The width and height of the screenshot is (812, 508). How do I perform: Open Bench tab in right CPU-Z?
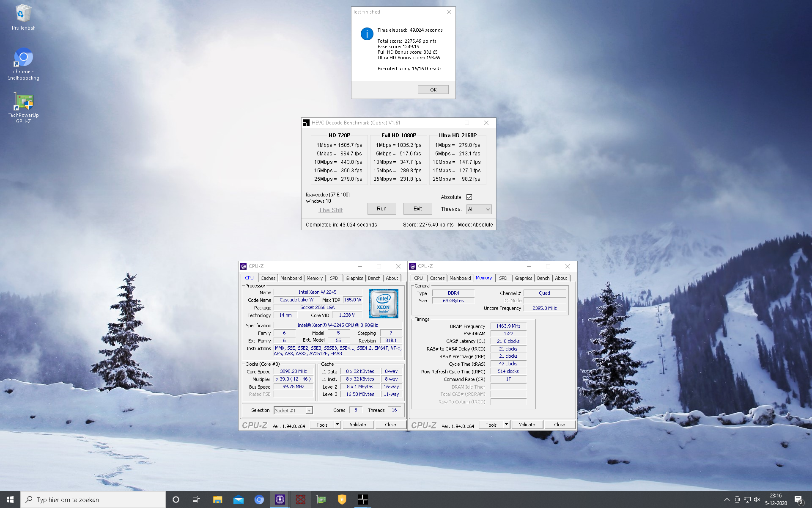coord(543,278)
